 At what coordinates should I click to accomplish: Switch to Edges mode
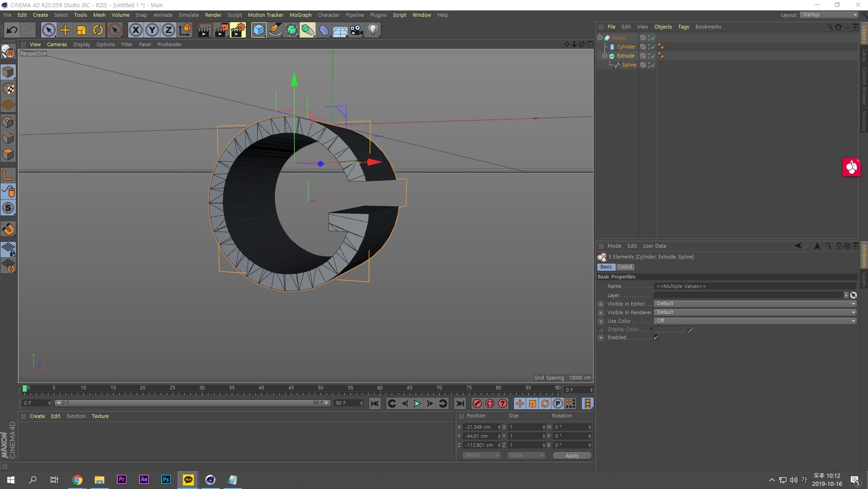(x=8, y=138)
